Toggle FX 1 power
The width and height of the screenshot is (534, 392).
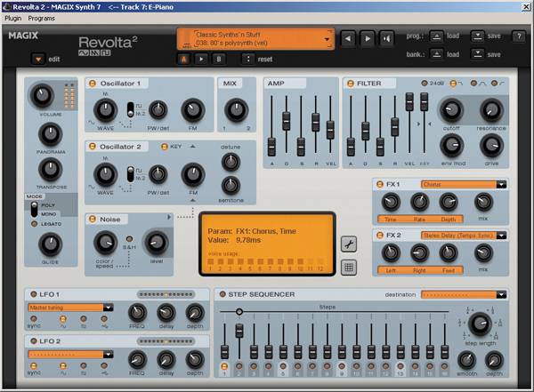tap(380, 184)
